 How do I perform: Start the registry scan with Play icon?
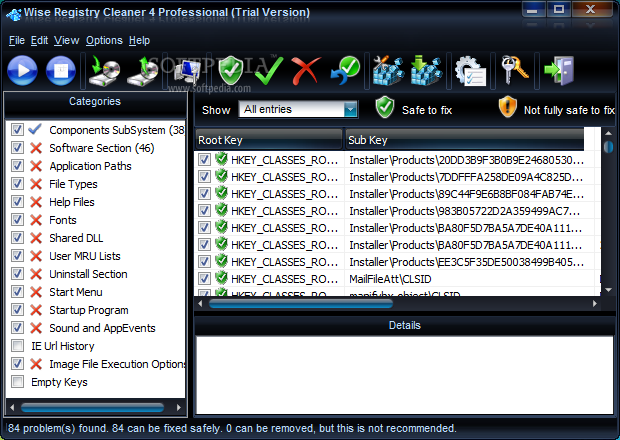[x=22, y=71]
